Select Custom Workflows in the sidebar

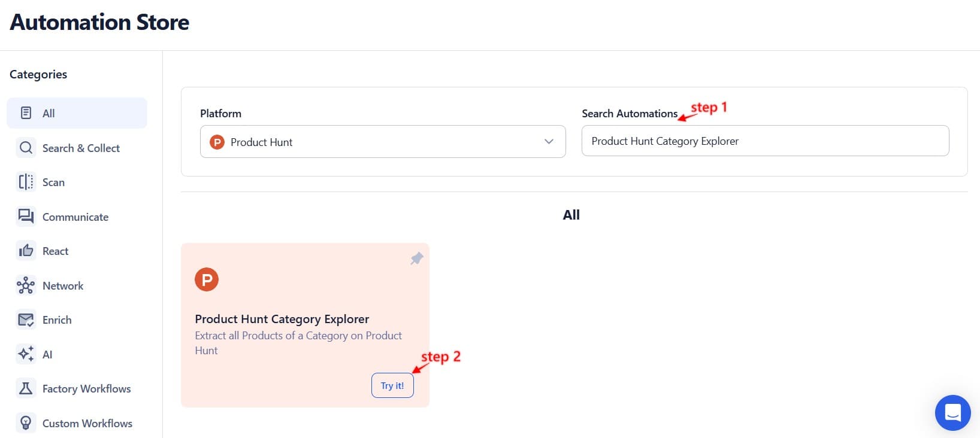click(x=87, y=423)
